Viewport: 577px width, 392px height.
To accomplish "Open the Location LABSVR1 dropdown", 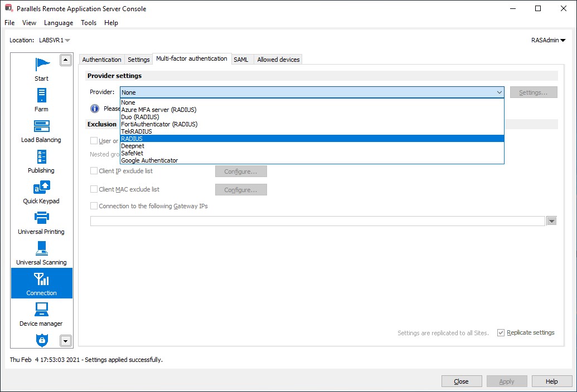I will pos(55,40).
